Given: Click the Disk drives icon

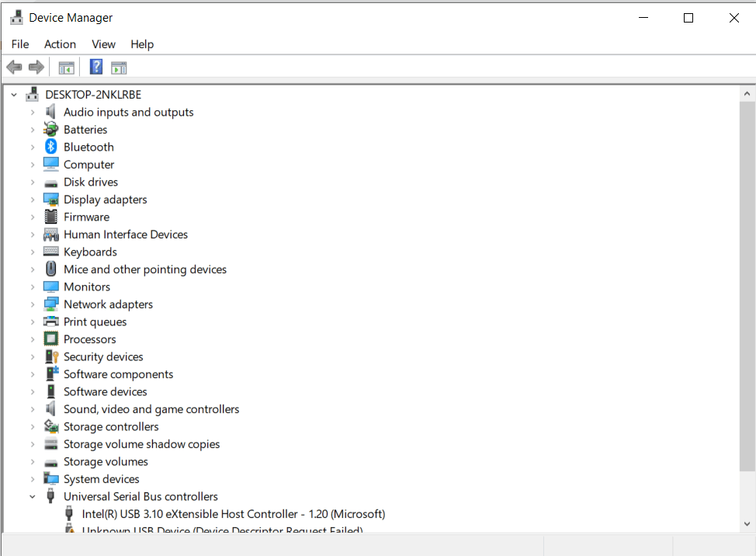Looking at the screenshot, I should (x=50, y=183).
